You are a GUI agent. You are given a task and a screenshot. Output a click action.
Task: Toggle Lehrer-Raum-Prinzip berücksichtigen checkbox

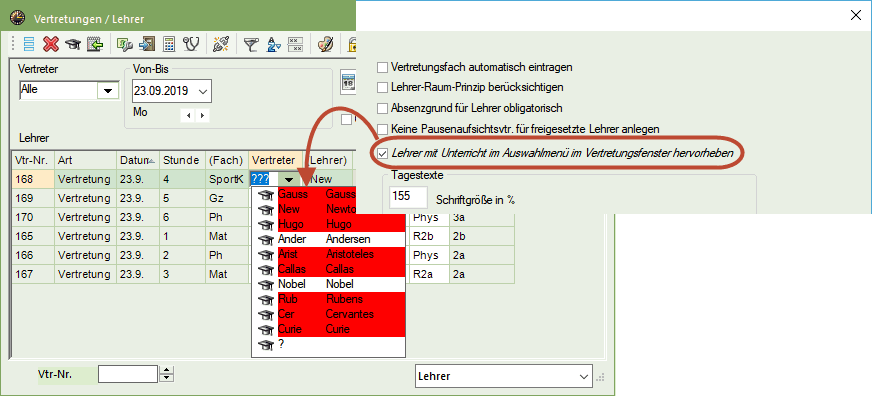(x=382, y=87)
